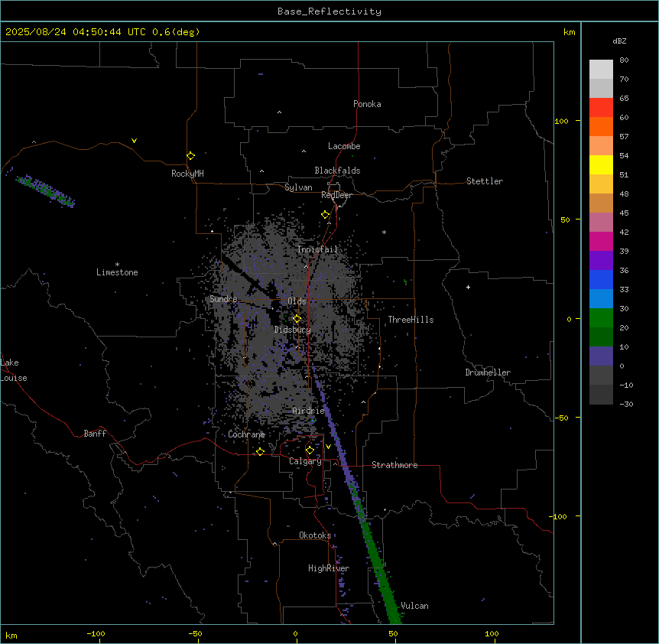Click the Base_Reflectivity title text
659x644 pixels.
tap(329, 11)
